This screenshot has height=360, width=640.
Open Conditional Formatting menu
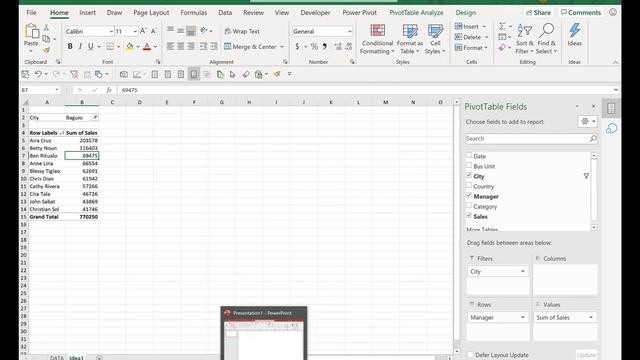click(x=377, y=39)
